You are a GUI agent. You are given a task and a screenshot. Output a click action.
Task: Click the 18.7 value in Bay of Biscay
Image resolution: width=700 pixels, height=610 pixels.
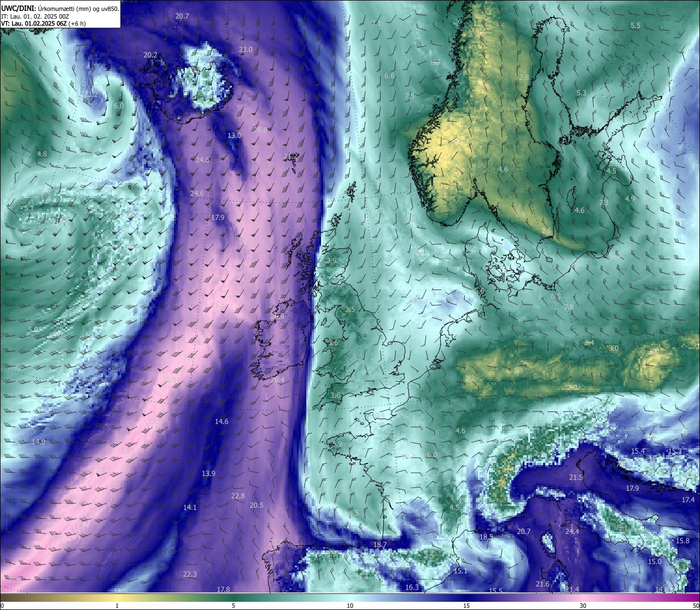coord(380,544)
